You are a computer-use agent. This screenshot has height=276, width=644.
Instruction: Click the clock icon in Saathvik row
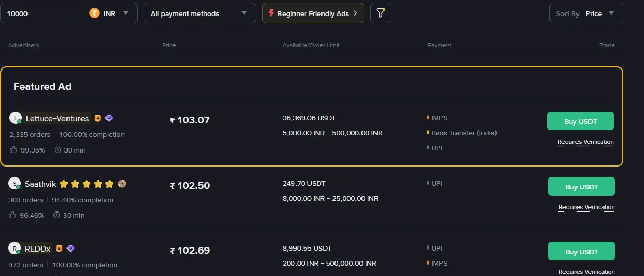point(57,215)
